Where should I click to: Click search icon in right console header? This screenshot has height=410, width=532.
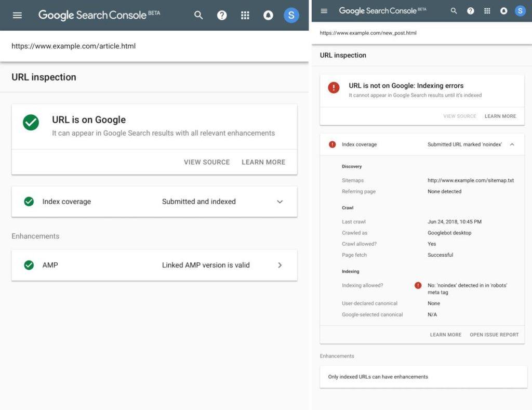pyautogui.click(x=454, y=11)
